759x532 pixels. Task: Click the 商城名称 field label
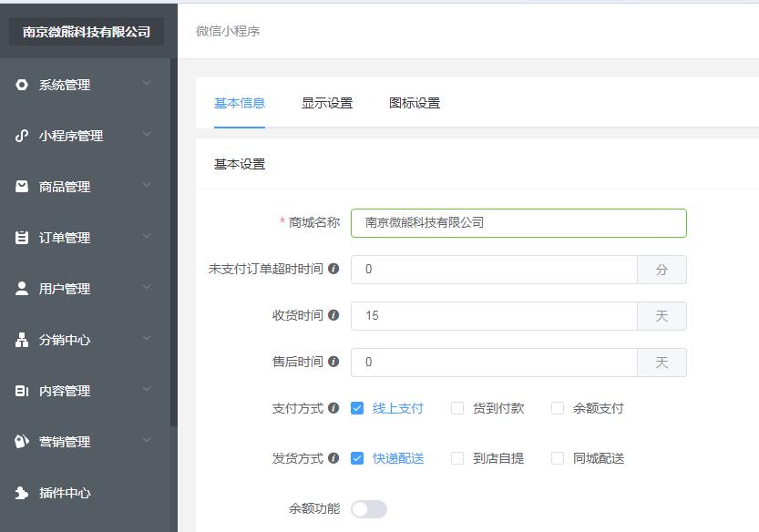pyautogui.click(x=314, y=222)
